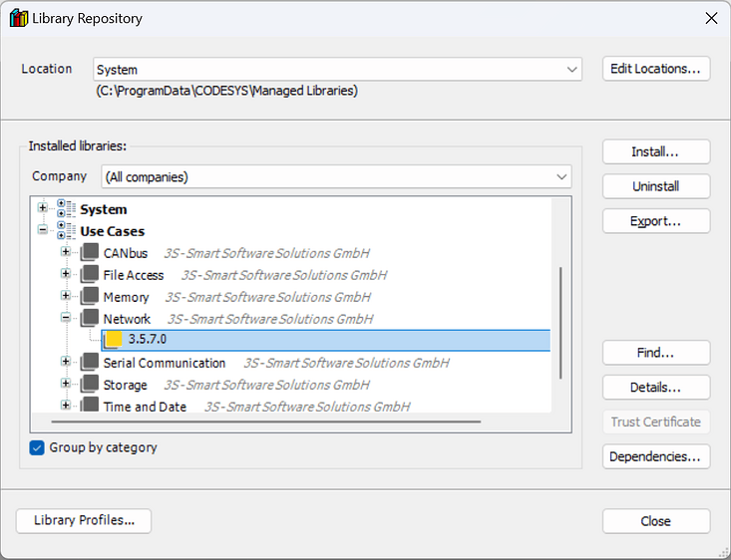Click the Edit Locations button
The image size is (731, 560).
[656, 69]
